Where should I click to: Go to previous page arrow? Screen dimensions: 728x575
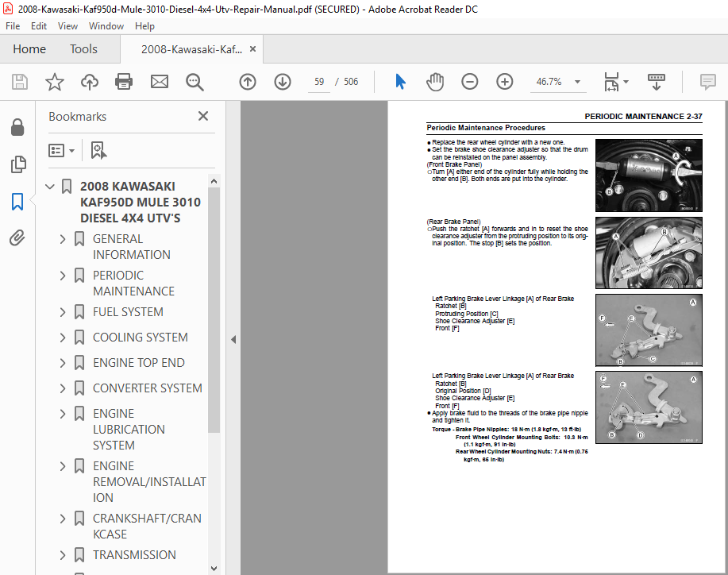248,83
